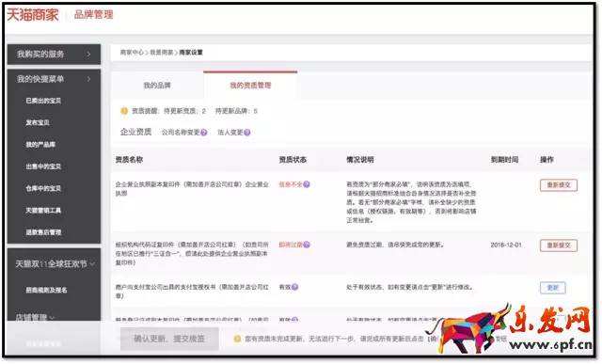This screenshot has height=364, width=602.
Task: Open 天猫营销工具 menu item
Action: (x=43, y=210)
